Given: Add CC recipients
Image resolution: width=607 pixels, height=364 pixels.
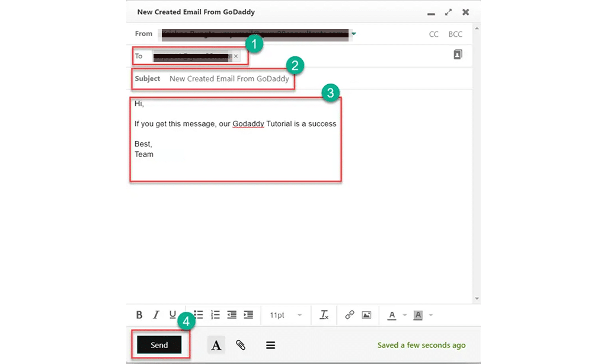Looking at the screenshot, I should click(x=433, y=34).
